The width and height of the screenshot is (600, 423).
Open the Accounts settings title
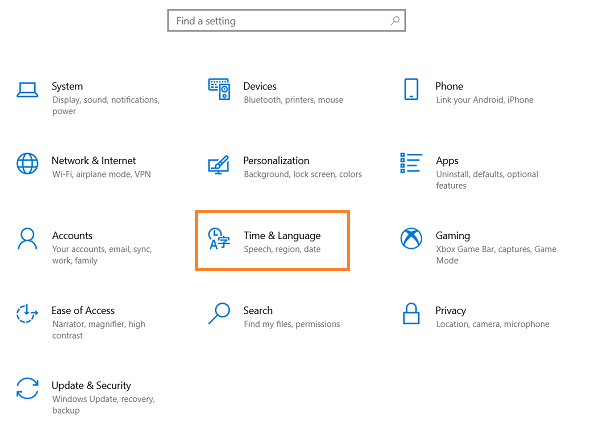point(72,235)
